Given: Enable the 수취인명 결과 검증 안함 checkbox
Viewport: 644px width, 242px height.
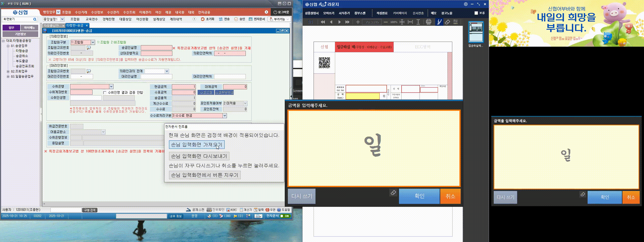Looking at the screenshot, I should coord(104,93).
